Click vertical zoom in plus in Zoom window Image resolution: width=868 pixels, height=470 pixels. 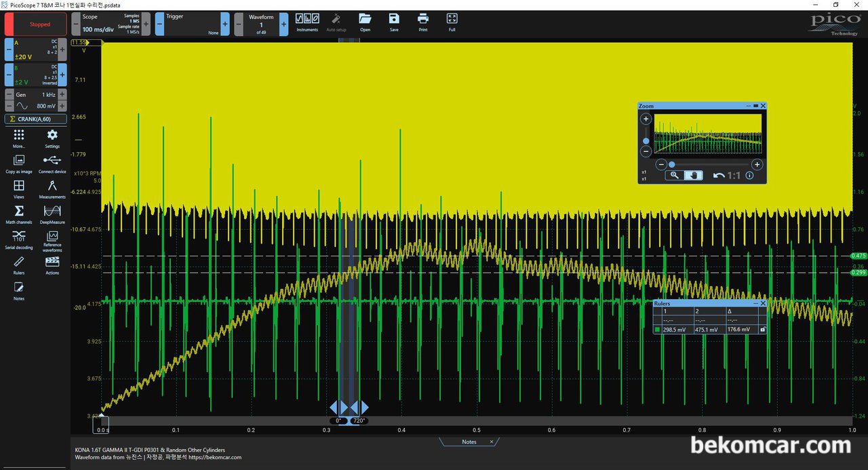click(x=646, y=119)
